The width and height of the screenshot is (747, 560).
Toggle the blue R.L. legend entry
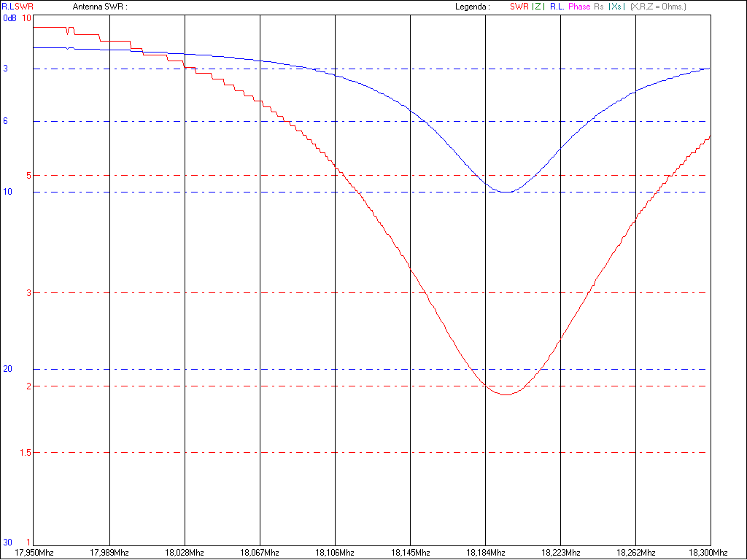click(x=557, y=7)
